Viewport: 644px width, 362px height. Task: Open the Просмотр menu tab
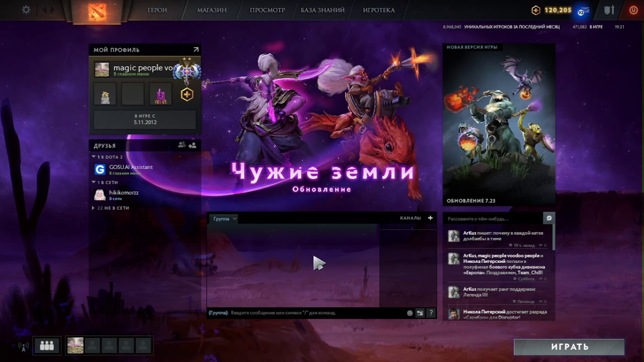point(267,10)
